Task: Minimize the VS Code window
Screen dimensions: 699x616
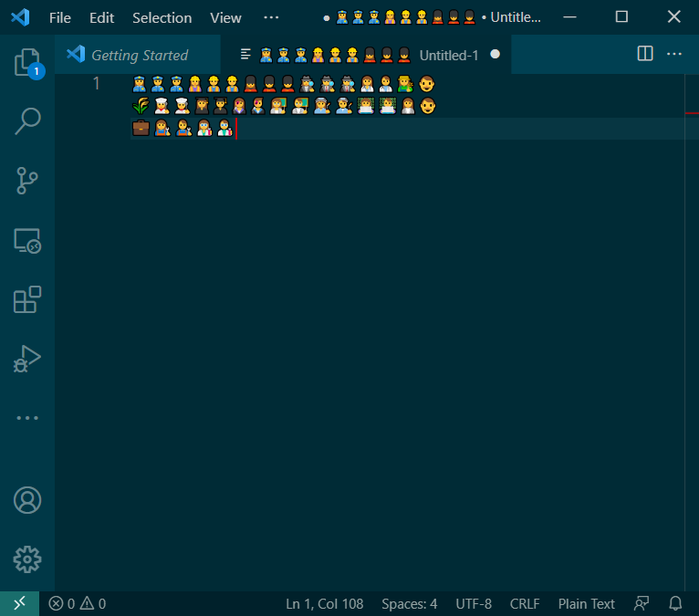Action: [x=569, y=17]
